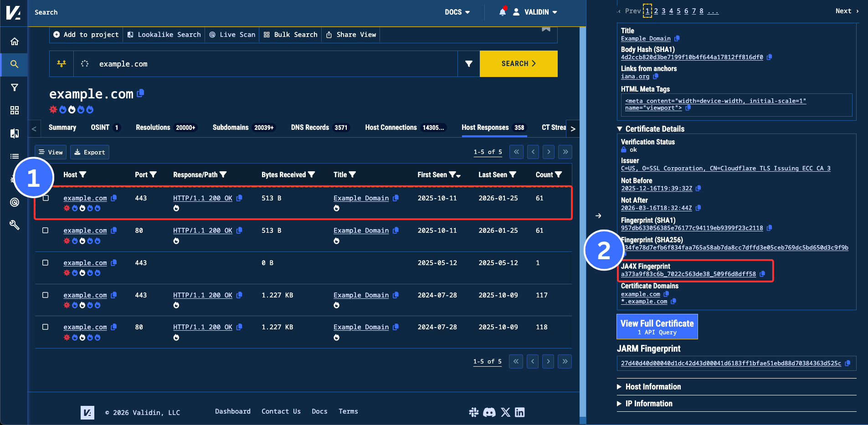Select the row with 0 B received
This screenshot has width=868, height=425.
point(46,263)
